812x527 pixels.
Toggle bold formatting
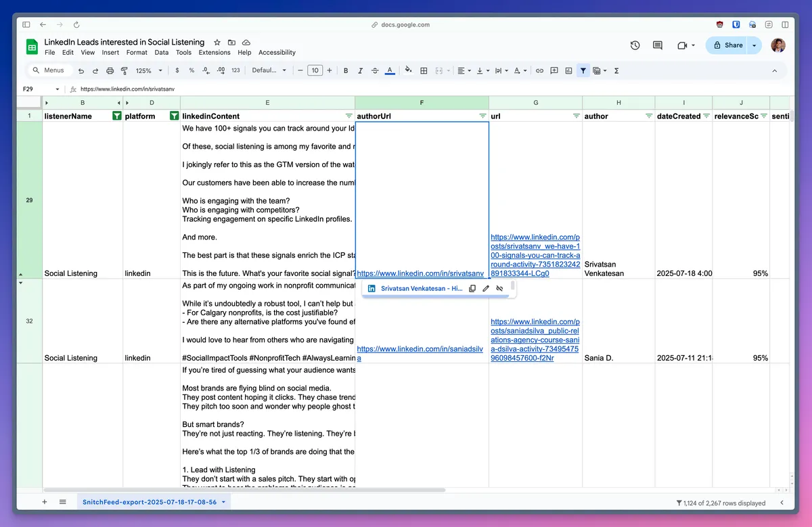pyautogui.click(x=346, y=70)
